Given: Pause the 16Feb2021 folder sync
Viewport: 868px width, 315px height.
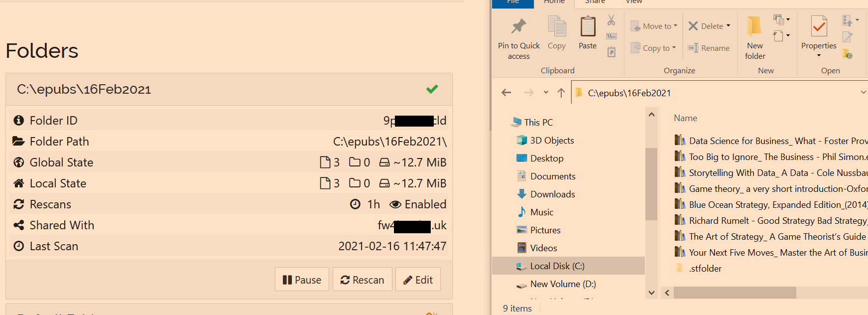Looking at the screenshot, I should [302, 280].
